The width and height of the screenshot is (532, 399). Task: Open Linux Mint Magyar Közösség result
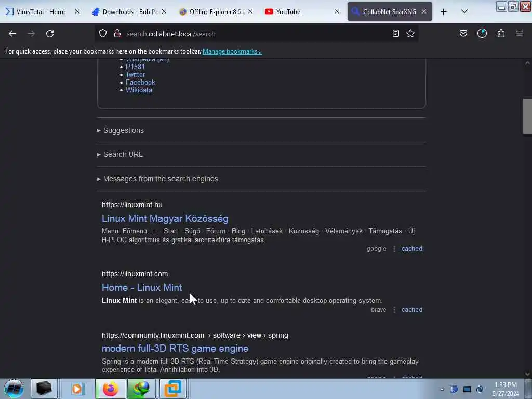click(165, 219)
